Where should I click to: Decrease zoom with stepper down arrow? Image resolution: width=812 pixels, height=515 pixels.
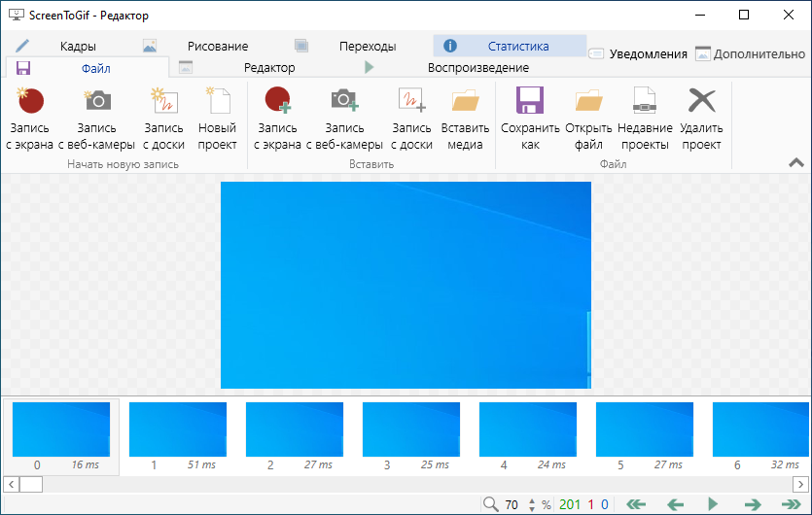coord(532,509)
